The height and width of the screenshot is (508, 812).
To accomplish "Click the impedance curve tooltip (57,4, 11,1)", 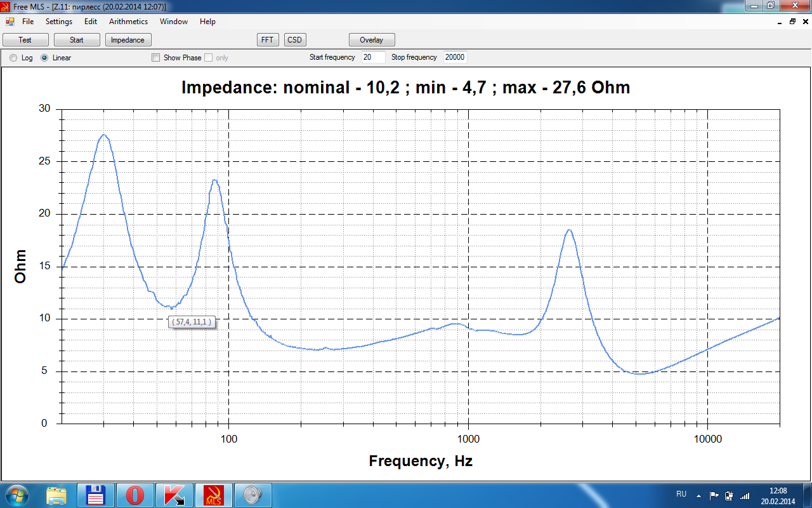I will click(191, 322).
